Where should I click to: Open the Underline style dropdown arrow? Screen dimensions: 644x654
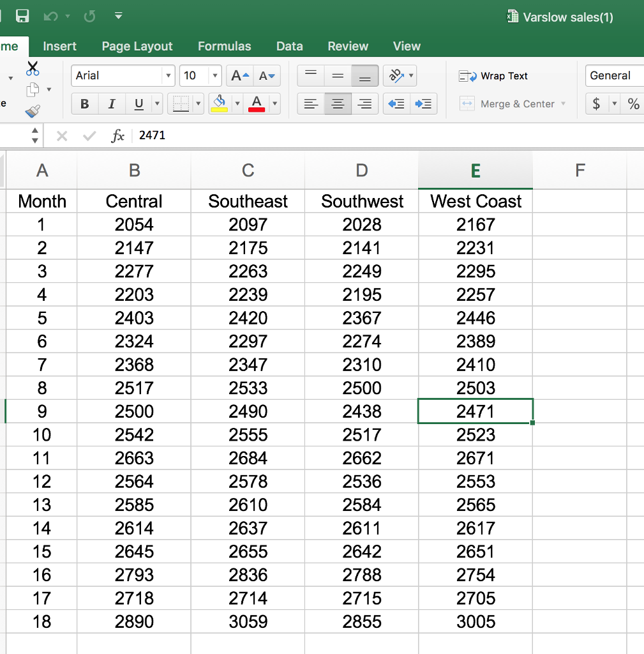(157, 103)
